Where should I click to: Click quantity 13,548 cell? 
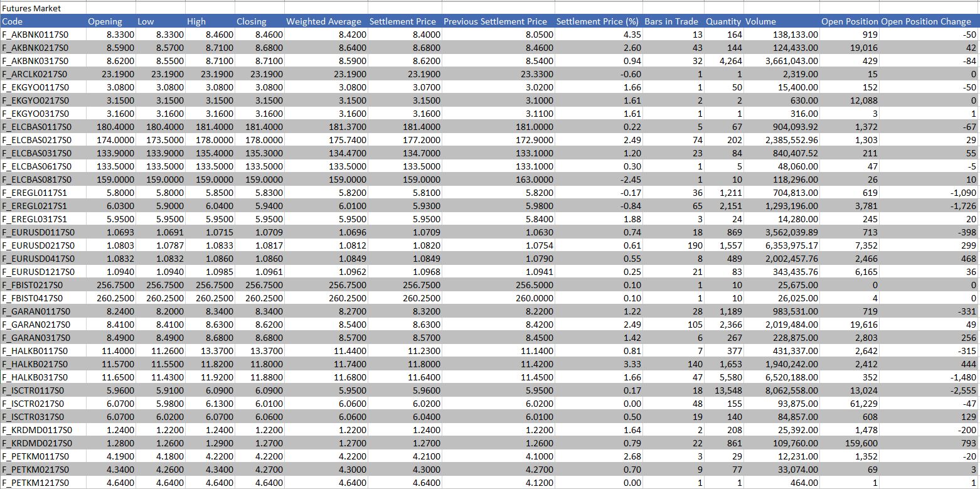coord(724,390)
